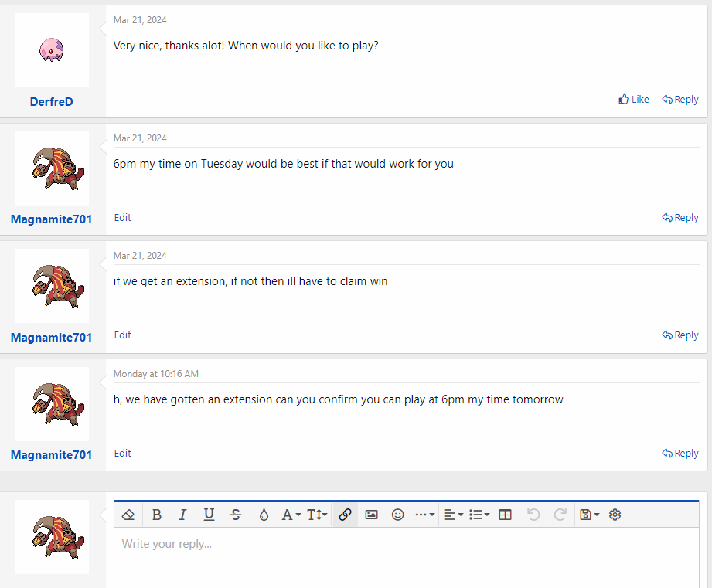Screen dimensions: 712x588
Task: Like DerfreD's post
Action: 634,100
